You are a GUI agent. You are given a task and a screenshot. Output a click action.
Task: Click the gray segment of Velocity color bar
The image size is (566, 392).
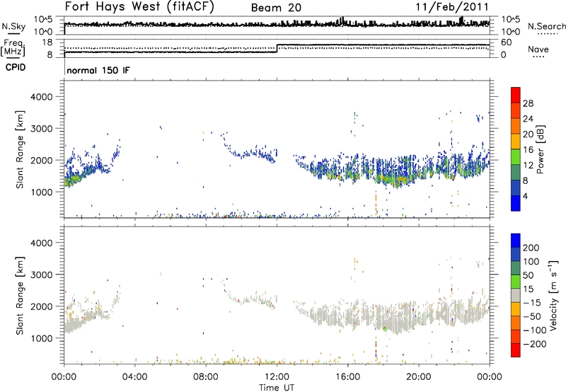click(x=516, y=295)
